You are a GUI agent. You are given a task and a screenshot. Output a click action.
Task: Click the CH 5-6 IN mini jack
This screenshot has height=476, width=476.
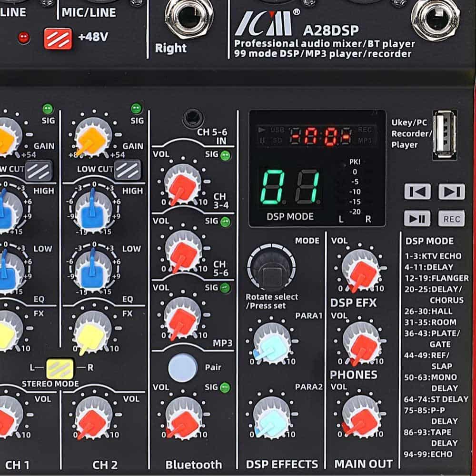click(x=192, y=117)
